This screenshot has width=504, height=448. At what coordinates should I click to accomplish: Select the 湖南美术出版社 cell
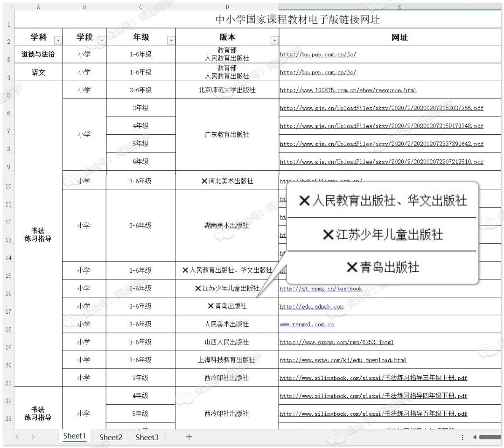tap(227, 226)
